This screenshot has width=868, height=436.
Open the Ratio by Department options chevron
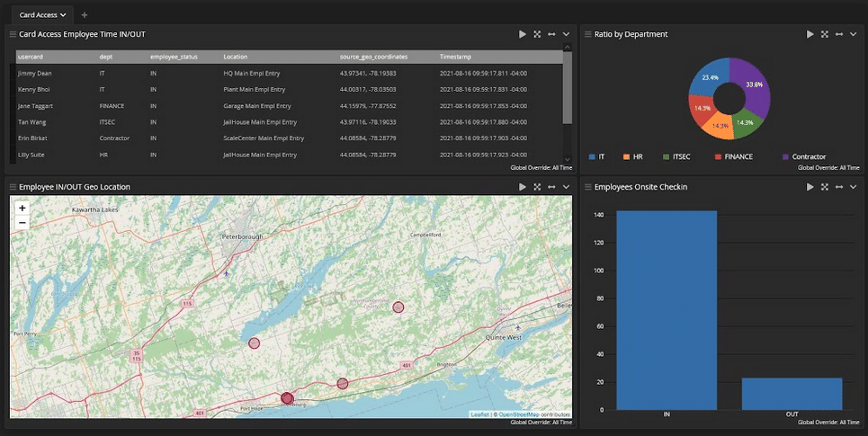tap(854, 34)
